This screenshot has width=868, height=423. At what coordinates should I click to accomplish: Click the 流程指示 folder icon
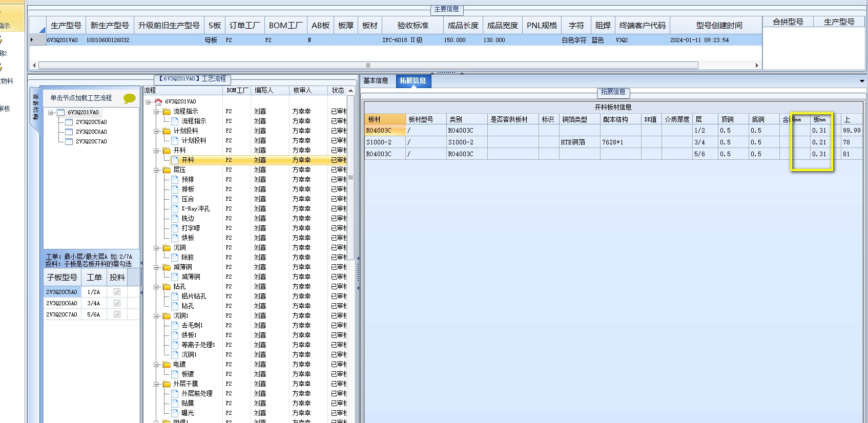tap(167, 111)
